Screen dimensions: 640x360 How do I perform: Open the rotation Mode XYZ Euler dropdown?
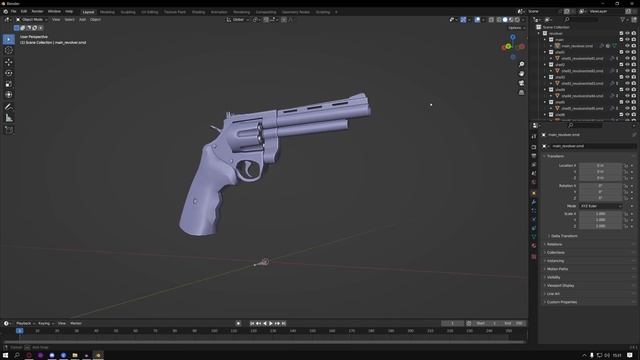coord(601,206)
